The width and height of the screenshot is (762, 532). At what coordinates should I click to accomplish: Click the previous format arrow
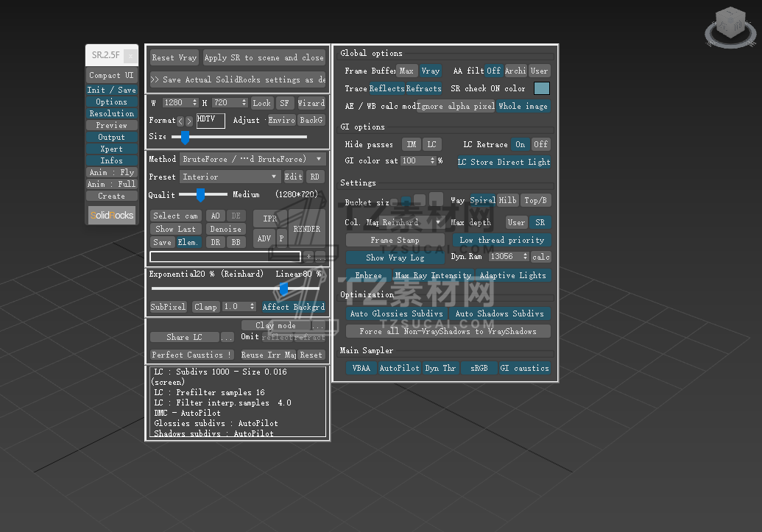click(x=180, y=121)
